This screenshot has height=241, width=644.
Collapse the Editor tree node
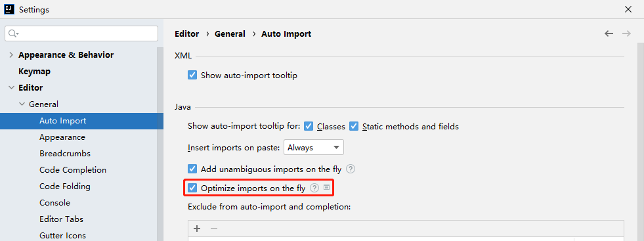coord(11,88)
